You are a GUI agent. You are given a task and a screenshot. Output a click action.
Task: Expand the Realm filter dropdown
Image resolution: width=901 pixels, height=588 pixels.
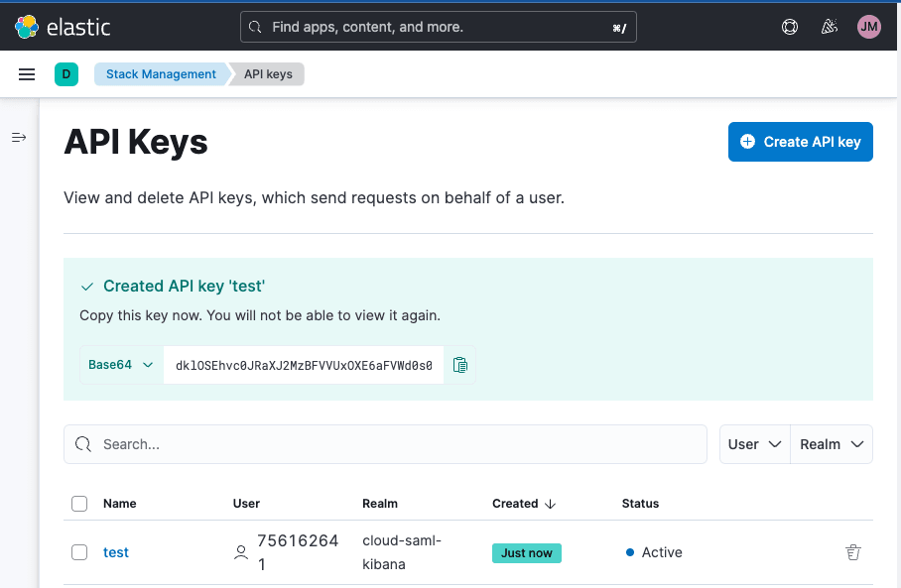tap(832, 444)
